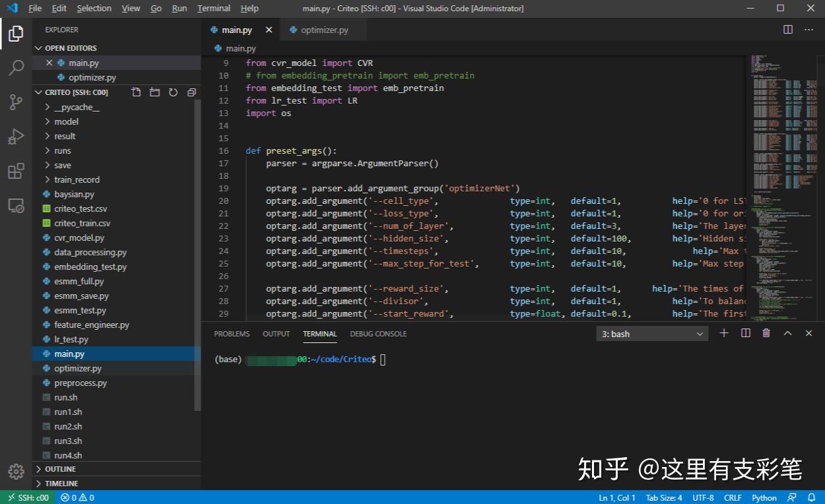The width and height of the screenshot is (825, 504).
Task: Switch to the optimizer.py tab
Action: pyautogui.click(x=323, y=29)
